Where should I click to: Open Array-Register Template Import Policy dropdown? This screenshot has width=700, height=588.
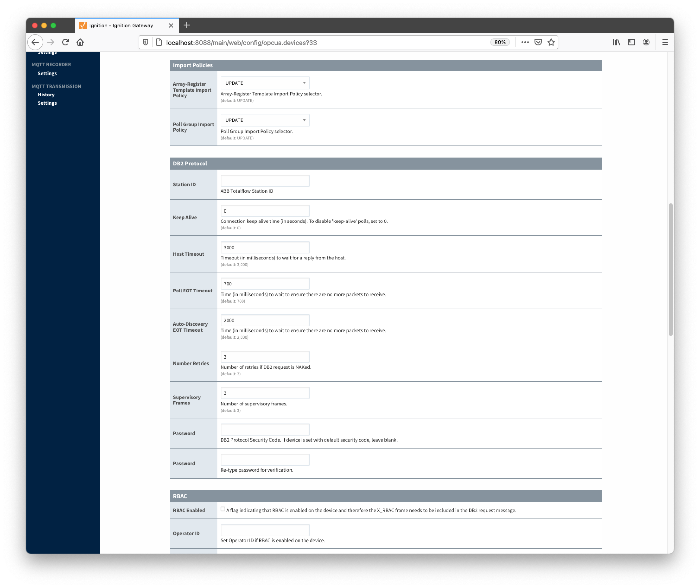[x=265, y=83]
